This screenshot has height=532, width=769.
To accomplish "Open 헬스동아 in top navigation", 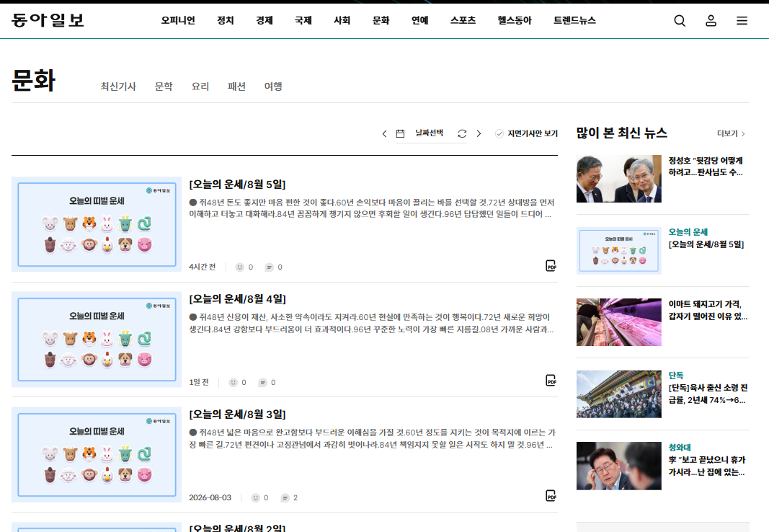I will (515, 21).
